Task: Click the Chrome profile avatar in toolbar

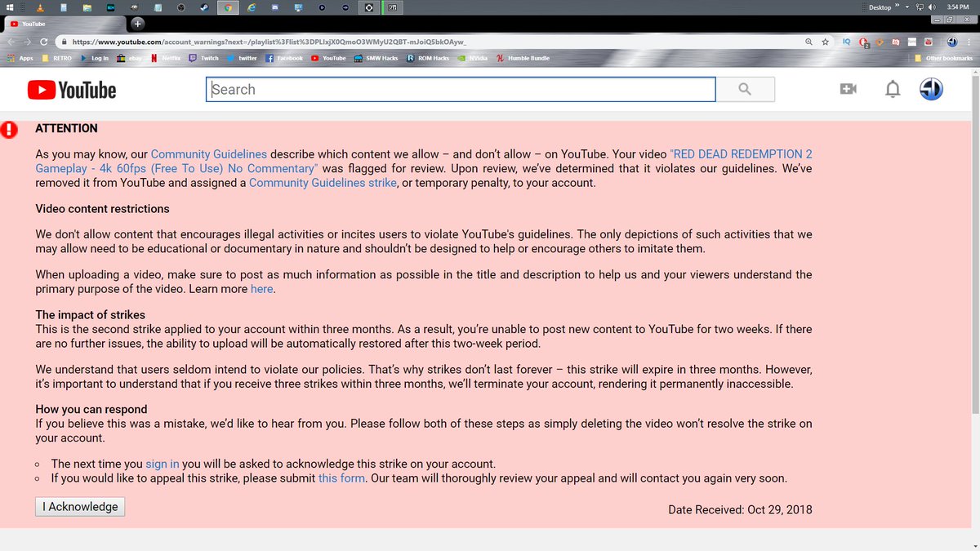Action: click(x=952, y=42)
